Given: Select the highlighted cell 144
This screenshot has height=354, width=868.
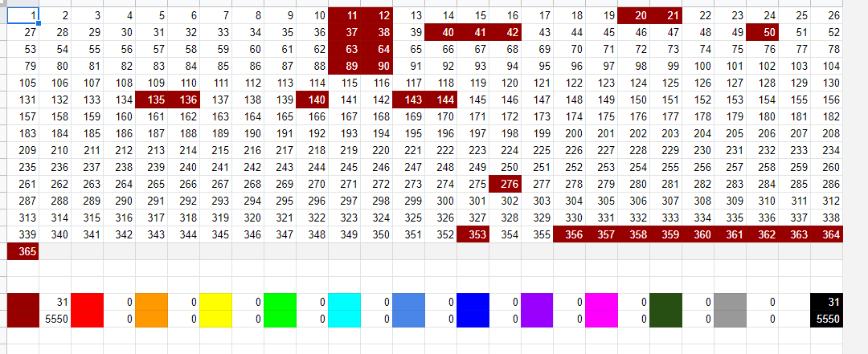Looking at the screenshot, I should click(x=440, y=100).
